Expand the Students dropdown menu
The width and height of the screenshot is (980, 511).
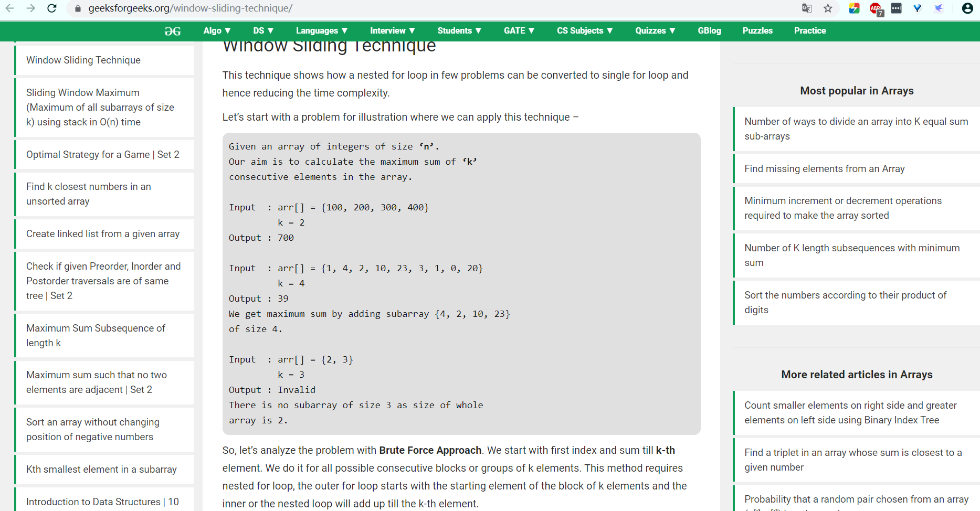(459, 31)
